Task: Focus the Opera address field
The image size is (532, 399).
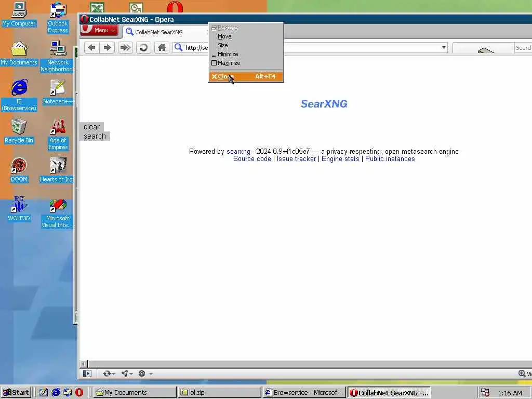Action: (x=311, y=47)
